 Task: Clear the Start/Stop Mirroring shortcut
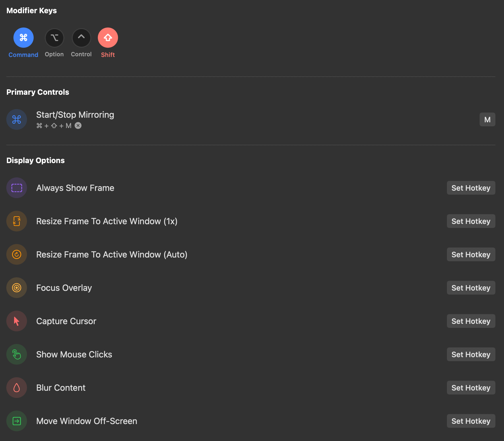click(78, 126)
